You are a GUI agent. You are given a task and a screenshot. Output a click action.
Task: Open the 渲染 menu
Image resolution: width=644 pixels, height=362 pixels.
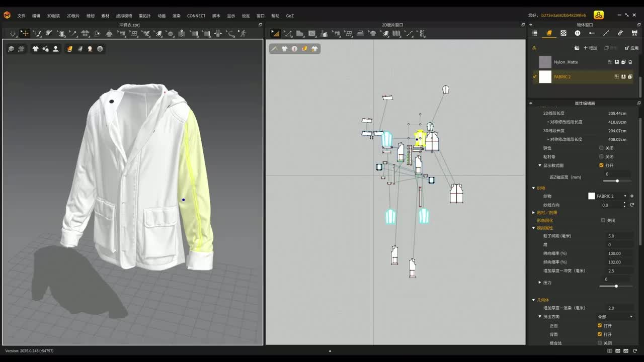pyautogui.click(x=176, y=16)
